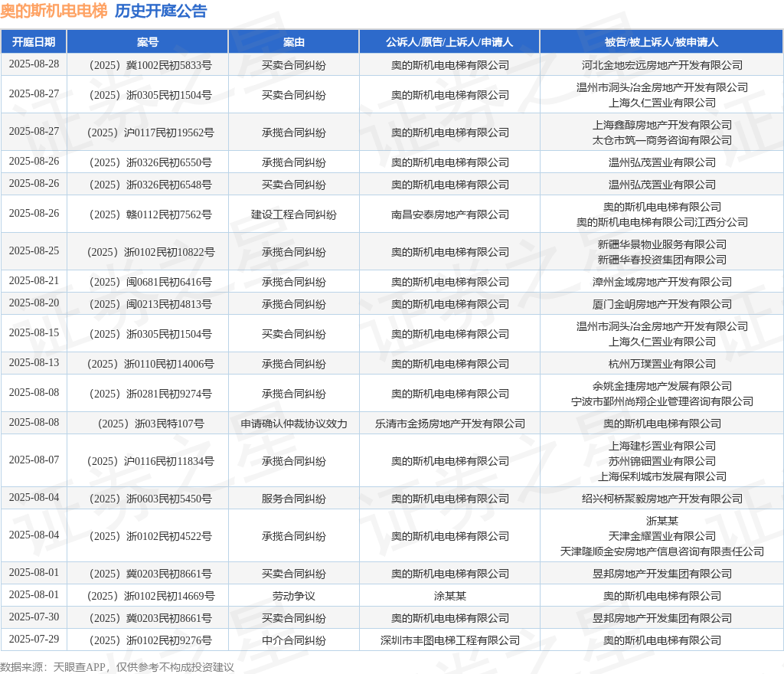Click defendant 宁波市鄞州尚翔企业管理咨询有限公司
Image resolution: width=784 pixels, height=674 pixels.
tap(662, 401)
